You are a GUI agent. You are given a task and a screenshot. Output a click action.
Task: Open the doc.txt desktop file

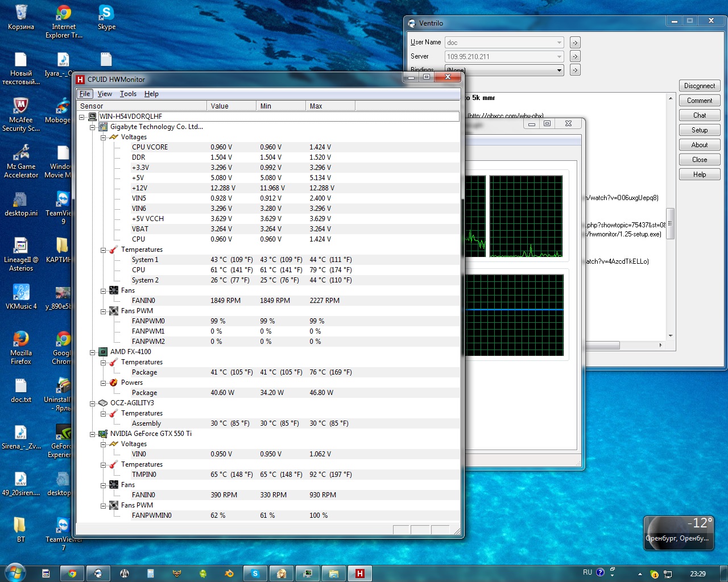[21, 390]
